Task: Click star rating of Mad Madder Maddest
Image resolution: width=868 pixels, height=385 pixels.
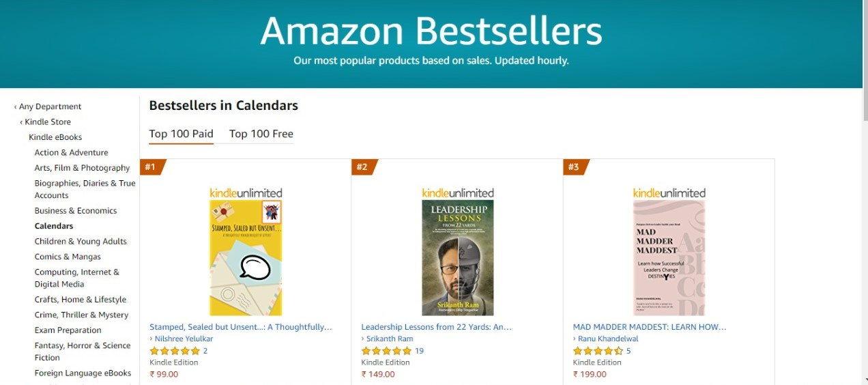Action: (x=598, y=351)
